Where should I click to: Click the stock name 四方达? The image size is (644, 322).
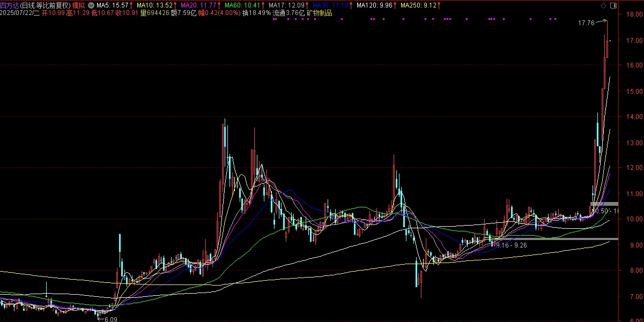click(10, 5)
